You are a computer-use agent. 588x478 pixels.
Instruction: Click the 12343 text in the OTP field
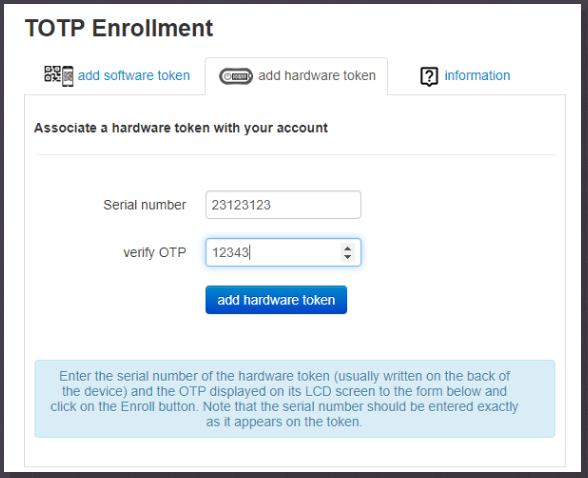[230, 252]
